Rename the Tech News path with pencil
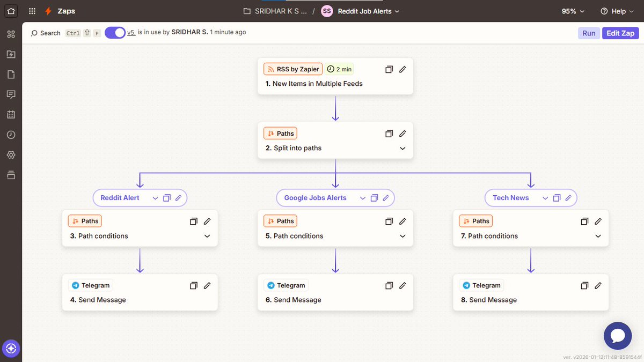Viewport: 644px width, 362px height. [568, 198]
